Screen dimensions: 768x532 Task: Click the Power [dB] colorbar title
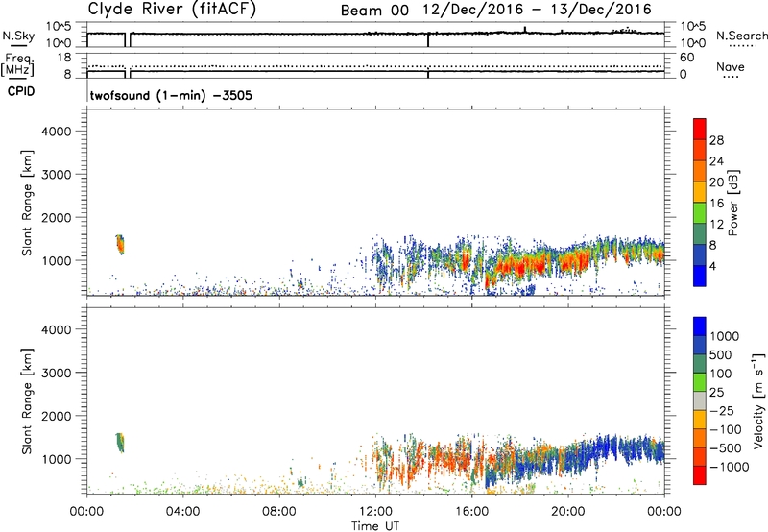(732, 204)
